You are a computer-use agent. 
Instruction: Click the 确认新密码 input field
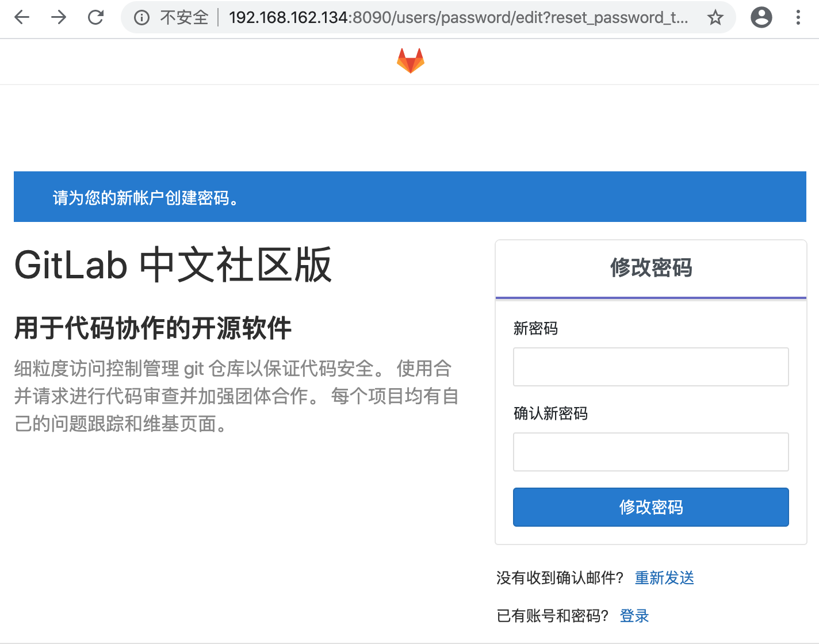click(x=651, y=452)
